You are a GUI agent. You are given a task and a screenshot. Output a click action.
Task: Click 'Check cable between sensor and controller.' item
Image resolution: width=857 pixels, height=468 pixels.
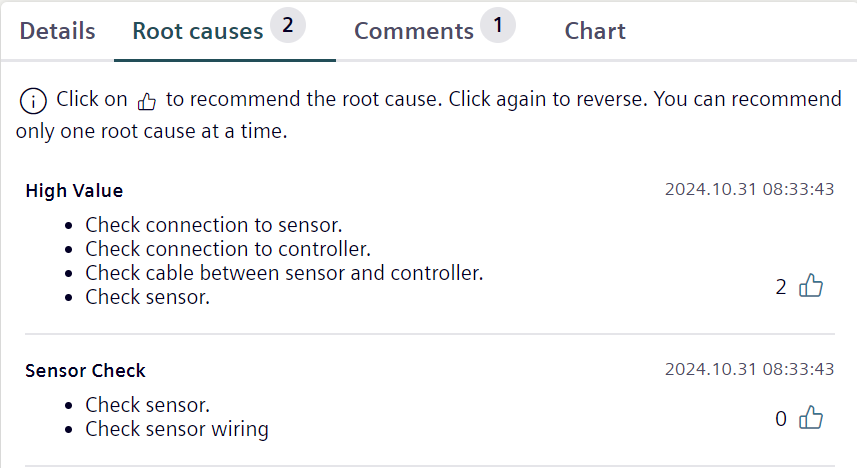[x=284, y=273]
